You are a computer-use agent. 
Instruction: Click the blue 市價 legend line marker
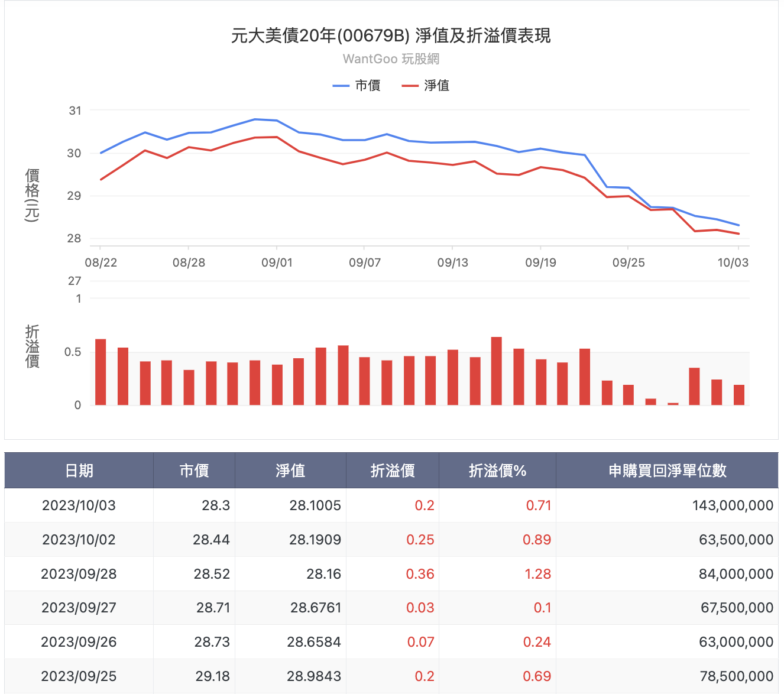[341, 86]
